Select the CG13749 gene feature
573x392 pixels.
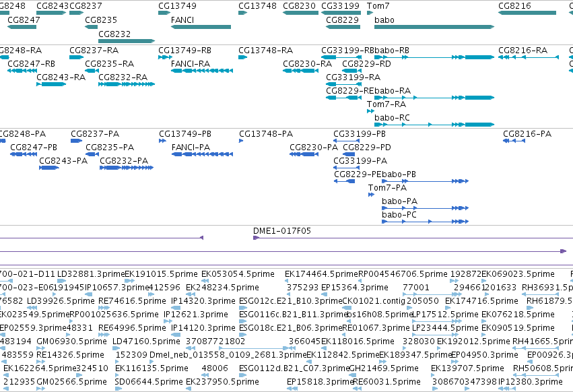164,13
